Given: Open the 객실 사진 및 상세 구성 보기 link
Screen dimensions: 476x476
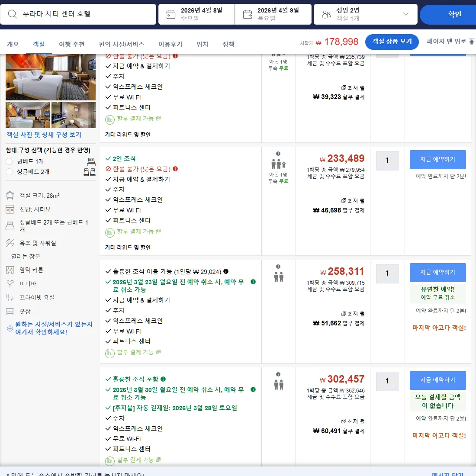Looking at the screenshot, I should click(x=44, y=135).
